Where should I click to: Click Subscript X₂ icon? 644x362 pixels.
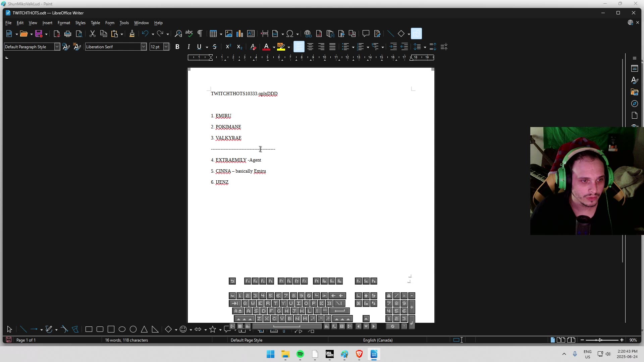click(239, 47)
